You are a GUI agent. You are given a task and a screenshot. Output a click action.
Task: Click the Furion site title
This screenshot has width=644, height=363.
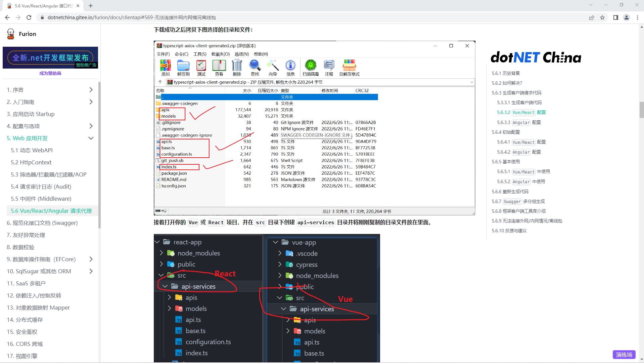(28, 34)
